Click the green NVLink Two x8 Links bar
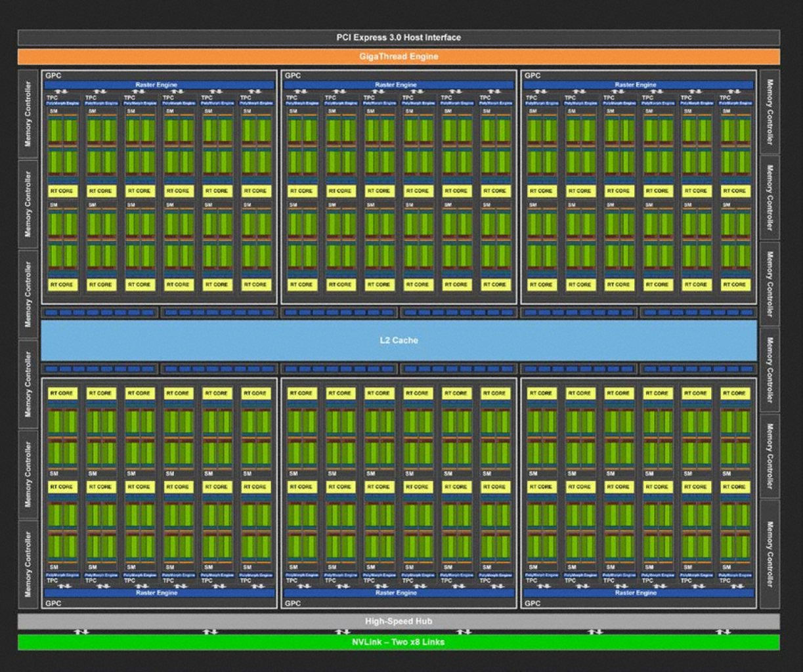 pyautogui.click(x=399, y=642)
